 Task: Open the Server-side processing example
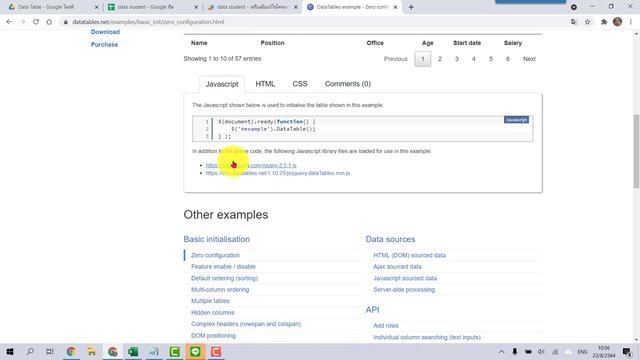[404, 289]
